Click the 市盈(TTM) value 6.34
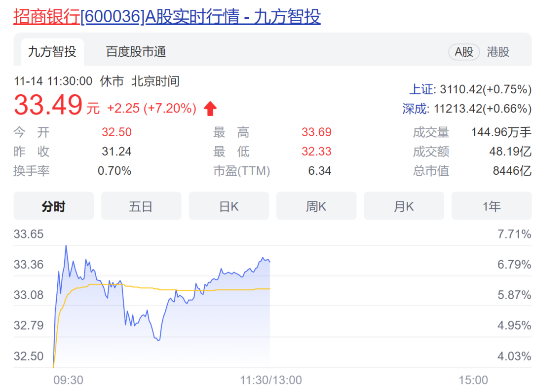533x392 pixels. (319, 171)
